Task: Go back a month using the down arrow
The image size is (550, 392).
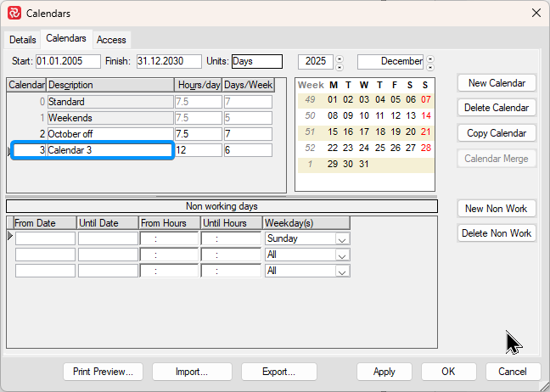Action: click(429, 66)
